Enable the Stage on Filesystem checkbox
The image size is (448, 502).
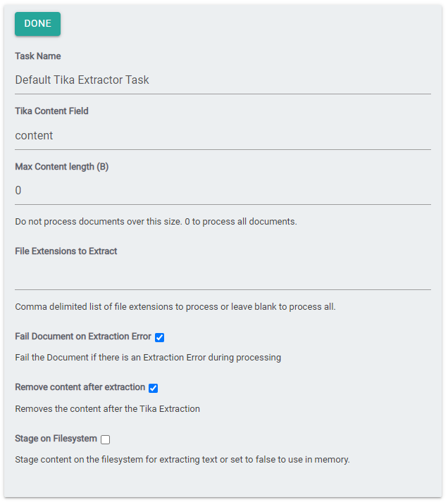[105, 439]
